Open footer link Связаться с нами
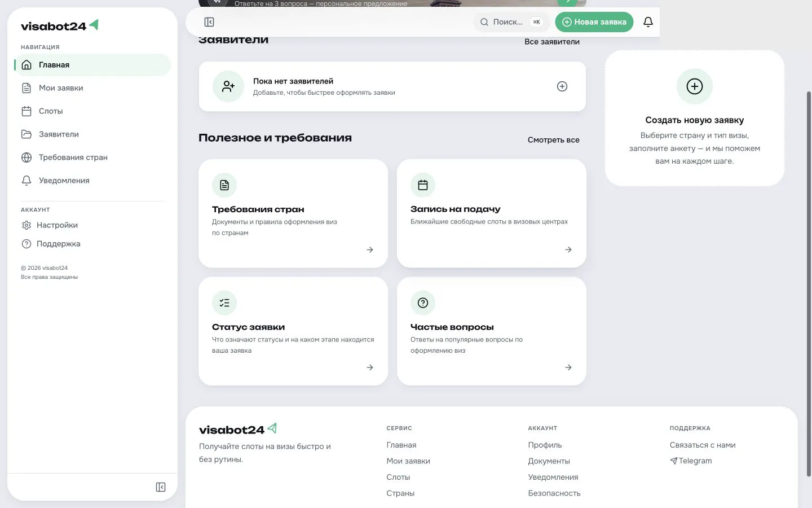812x508 pixels. [x=703, y=445]
